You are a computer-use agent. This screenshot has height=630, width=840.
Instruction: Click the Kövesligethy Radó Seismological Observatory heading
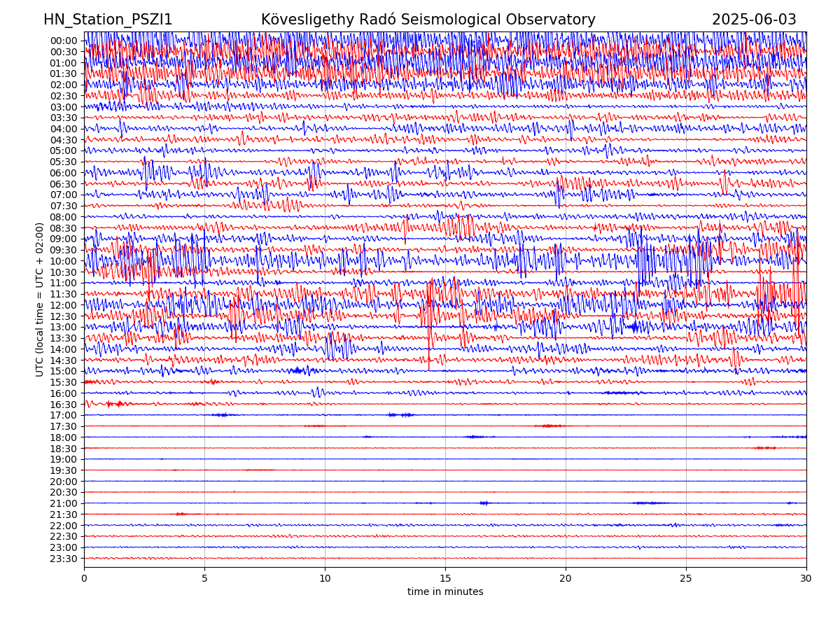coord(428,20)
